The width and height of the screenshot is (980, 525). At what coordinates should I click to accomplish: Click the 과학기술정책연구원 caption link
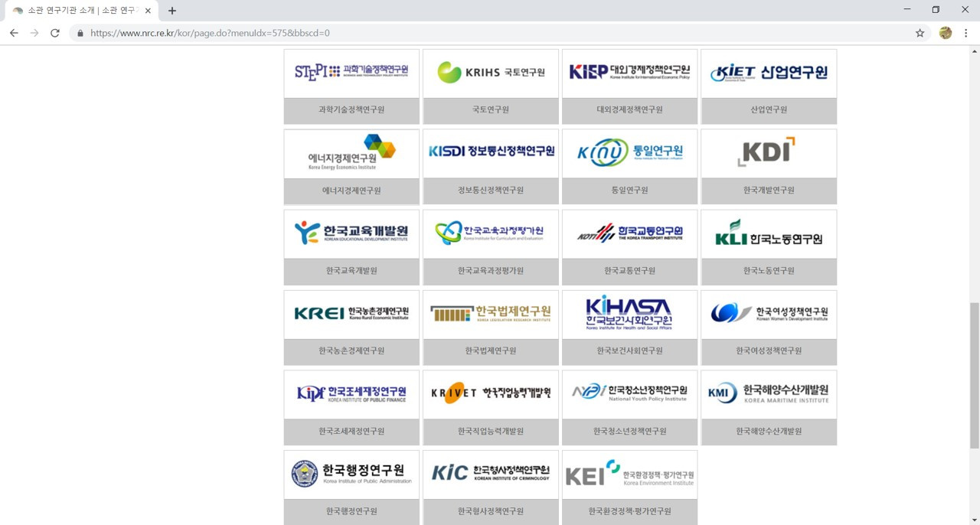click(351, 109)
